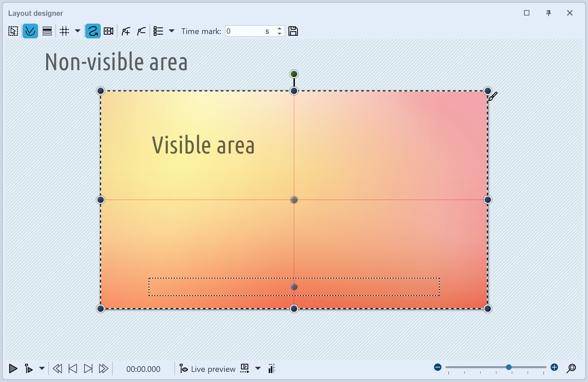This screenshot has height=382, width=588.
Task: Click the viewport fit icon
Action: click(x=108, y=31)
